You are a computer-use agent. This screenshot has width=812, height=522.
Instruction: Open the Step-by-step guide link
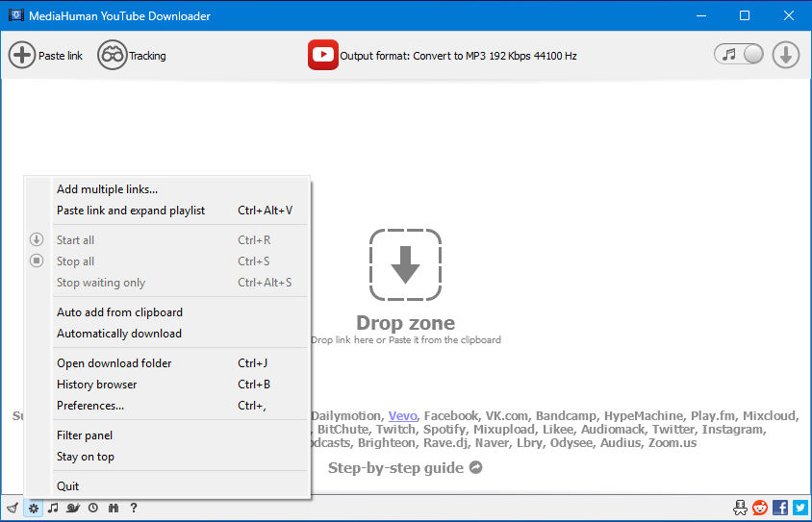click(405, 467)
